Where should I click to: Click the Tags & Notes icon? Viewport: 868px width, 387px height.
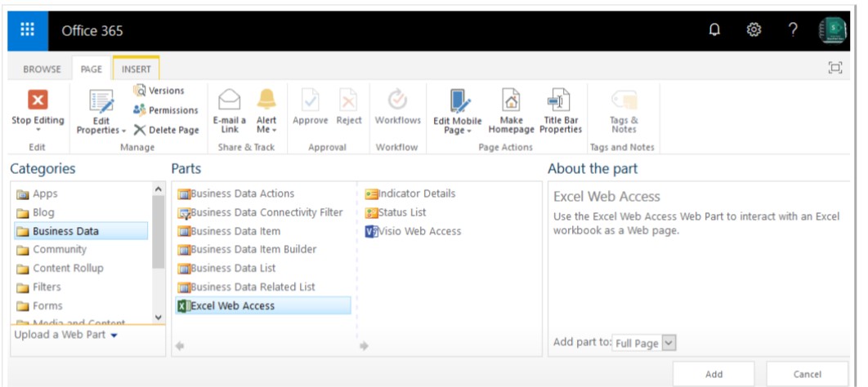[x=624, y=100]
